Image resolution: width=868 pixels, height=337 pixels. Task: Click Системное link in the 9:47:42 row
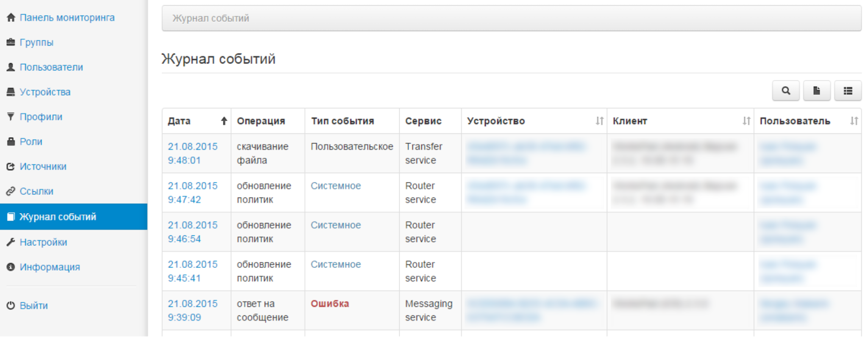[x=336, y=186]
